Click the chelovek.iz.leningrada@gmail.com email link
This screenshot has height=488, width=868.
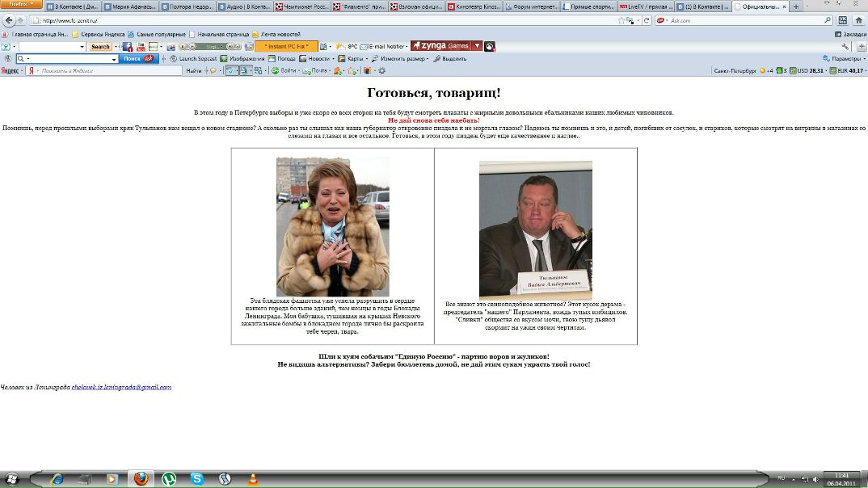pyautogui.click(x=121, y=388)
